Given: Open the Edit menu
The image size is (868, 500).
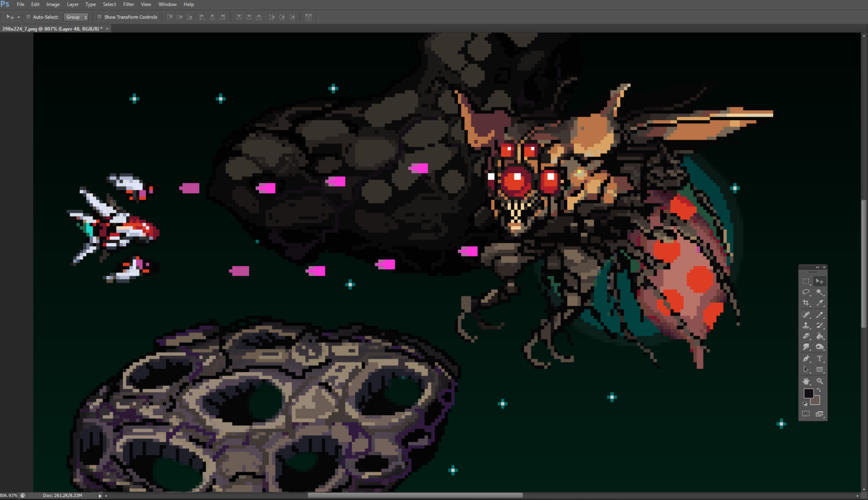Looking at the screenshot, I should [35, 4].
